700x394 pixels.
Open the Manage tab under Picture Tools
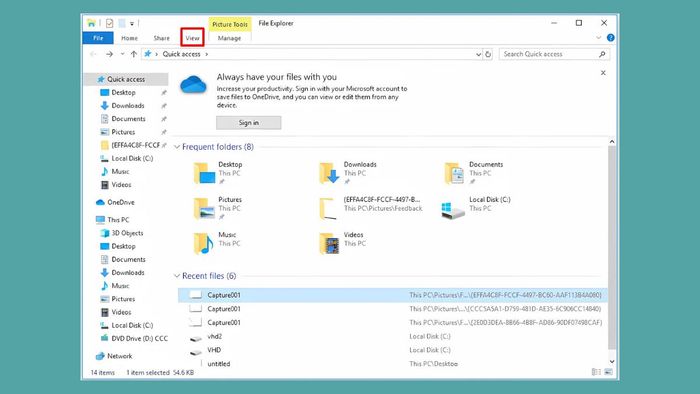pyautogui.click(x=229, y=38)
